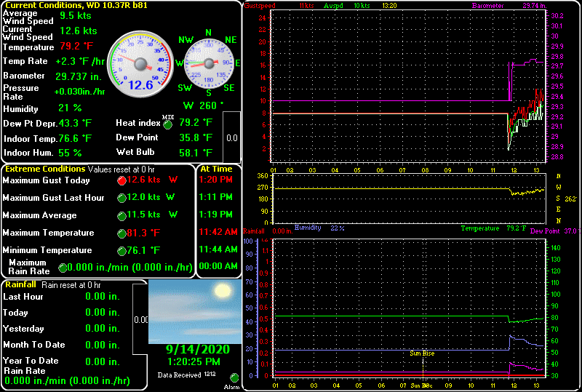The image size is (582, 392).
Task: Click the Rainfall panel heading
Action: 21,284
